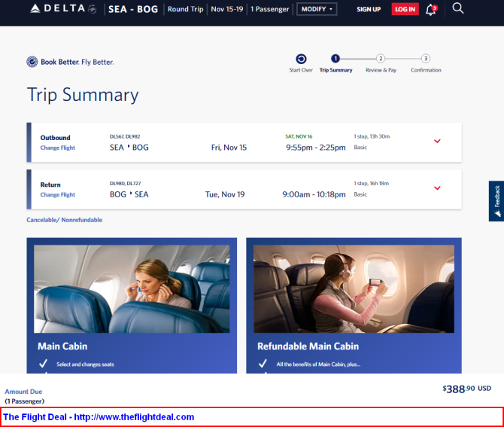
Task: Click Change Flight under Return
Action: (x=57, y=195)
